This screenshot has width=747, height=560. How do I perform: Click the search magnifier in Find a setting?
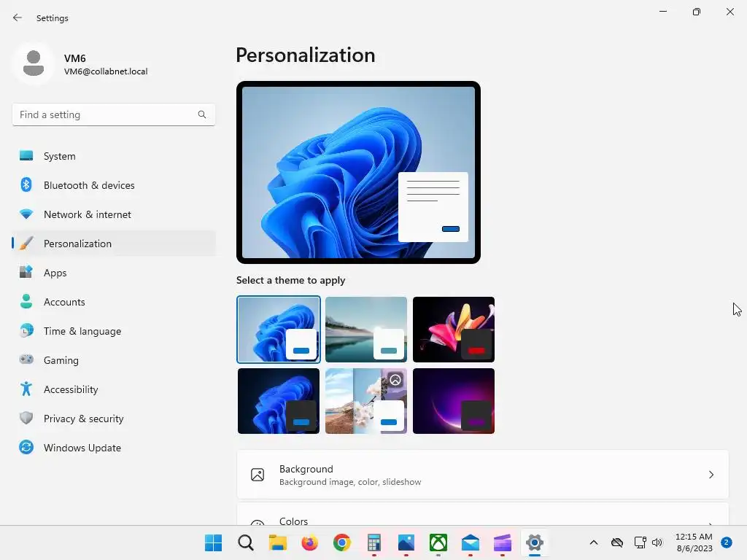pyautogui.click(x=202, y=114)
